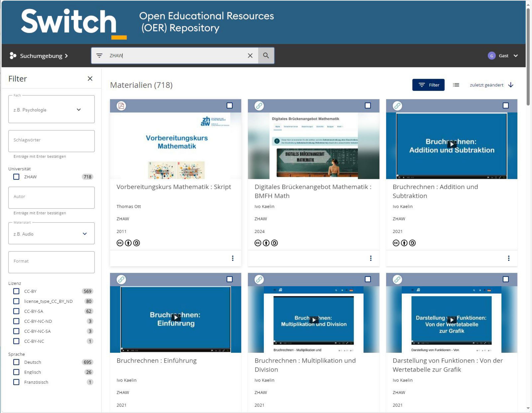Click link icon on Digitales Brückenangebot card
Screen dimensions: 532x413
[259, 106]
